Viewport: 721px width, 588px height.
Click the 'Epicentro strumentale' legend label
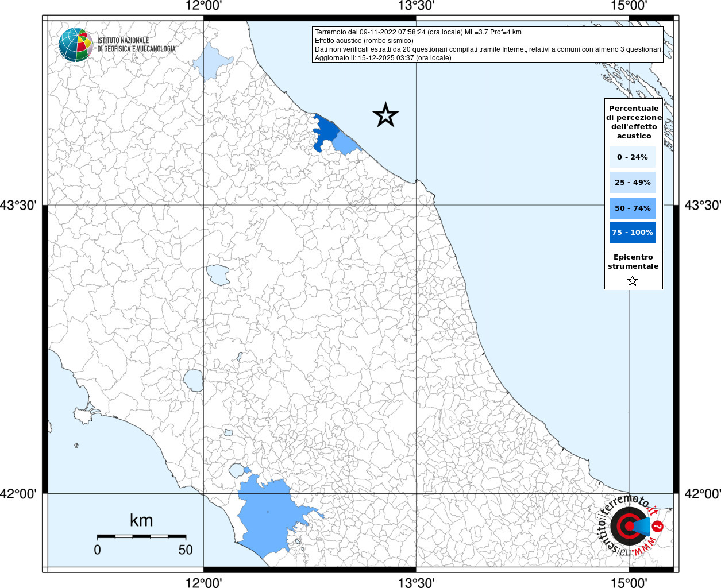point(633,262)
